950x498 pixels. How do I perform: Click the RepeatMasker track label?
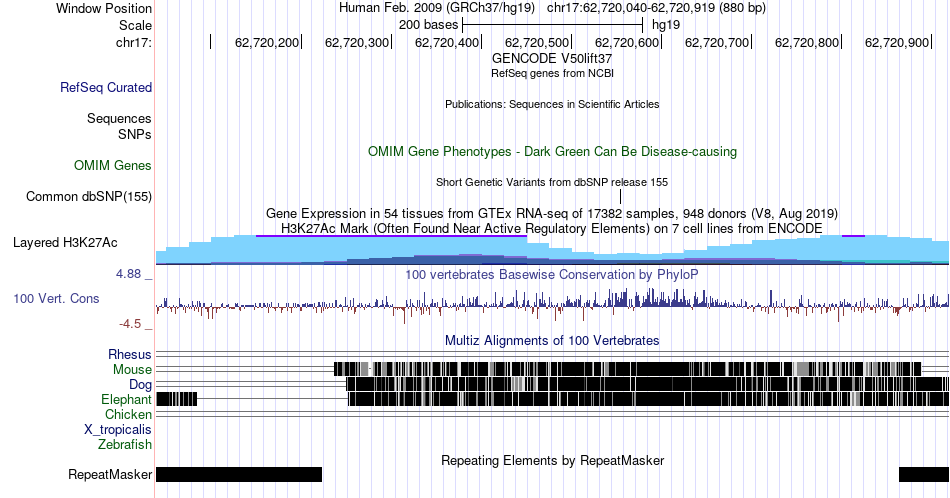pyautogui.click(x=110, y=474)
